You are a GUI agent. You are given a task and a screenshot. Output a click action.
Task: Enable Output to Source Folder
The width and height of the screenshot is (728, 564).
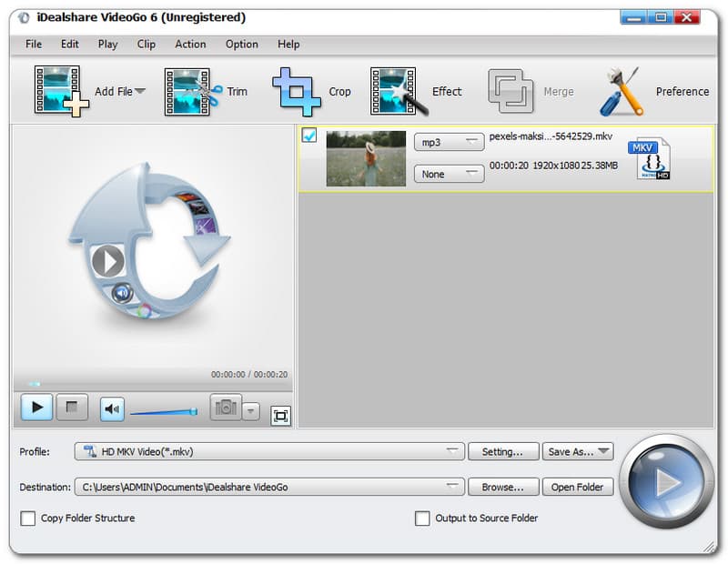coord(422,519)
